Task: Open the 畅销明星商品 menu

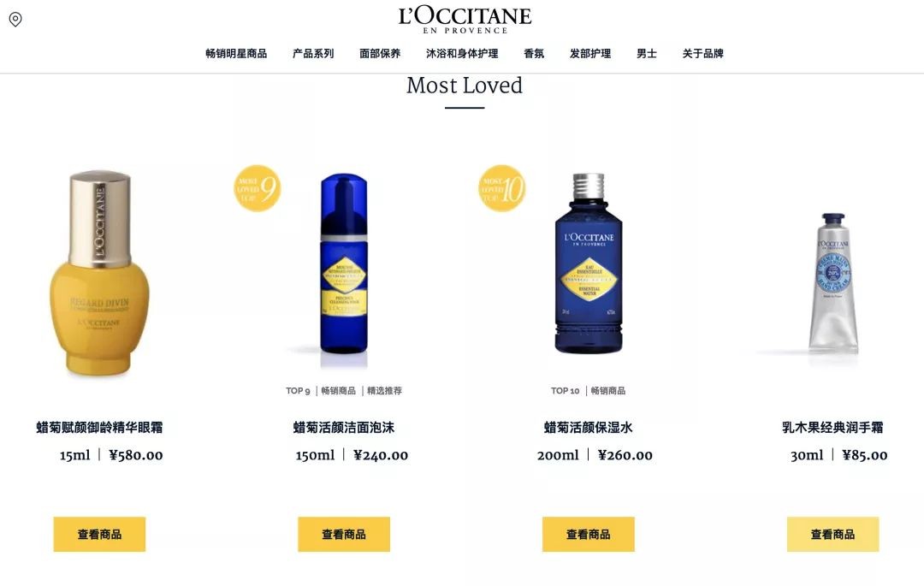Action: pos(236,54)
